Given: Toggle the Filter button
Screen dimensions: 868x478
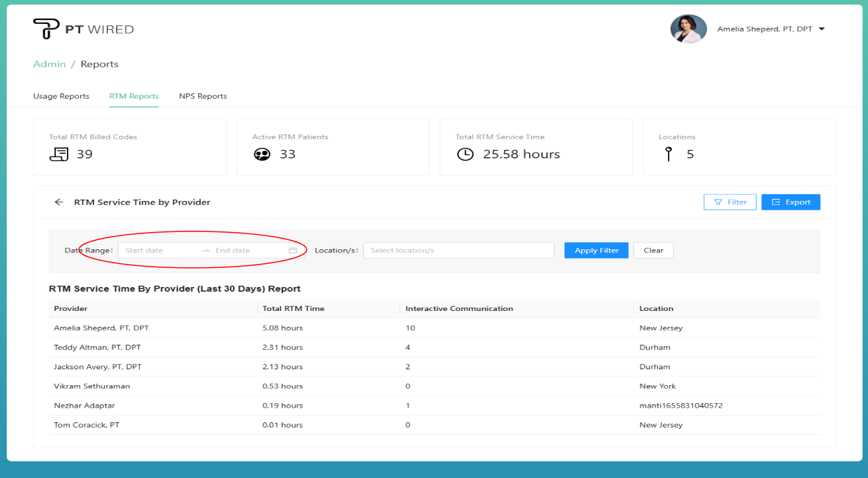Looking at the screenshot, I should 730,202.
